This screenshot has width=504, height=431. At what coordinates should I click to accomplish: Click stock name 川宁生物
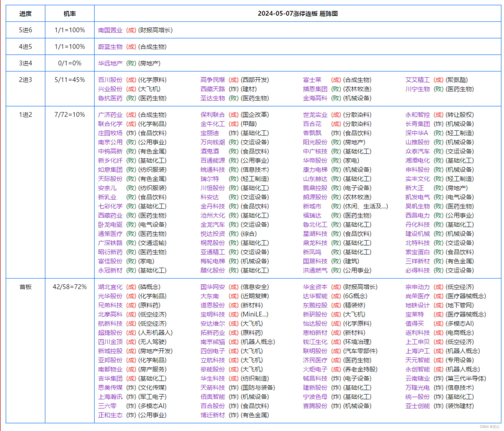[x=417, y=89]
